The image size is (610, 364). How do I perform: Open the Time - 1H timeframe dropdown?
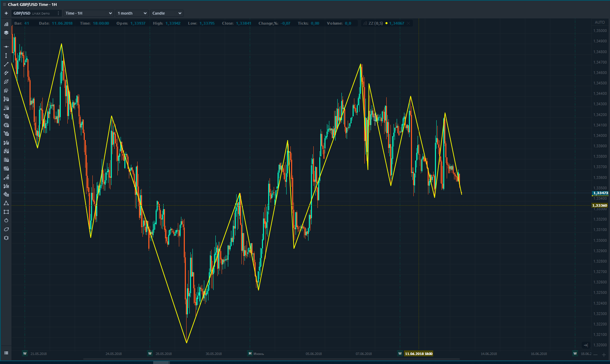89,13
